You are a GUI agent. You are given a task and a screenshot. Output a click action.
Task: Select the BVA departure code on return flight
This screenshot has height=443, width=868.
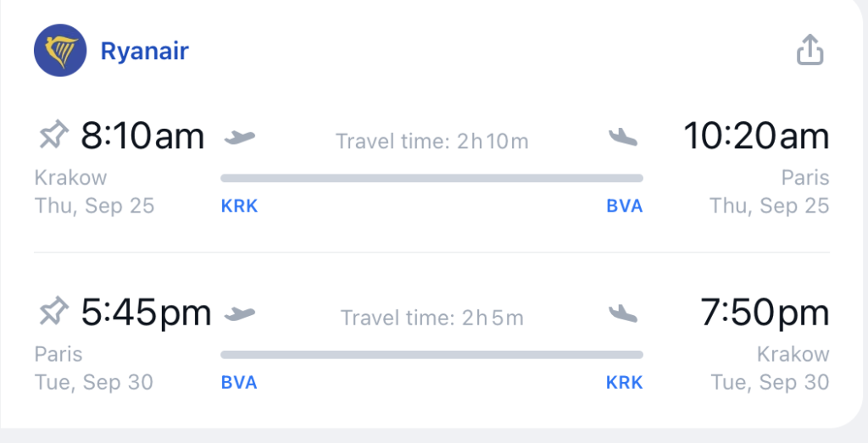pos(239,383)
